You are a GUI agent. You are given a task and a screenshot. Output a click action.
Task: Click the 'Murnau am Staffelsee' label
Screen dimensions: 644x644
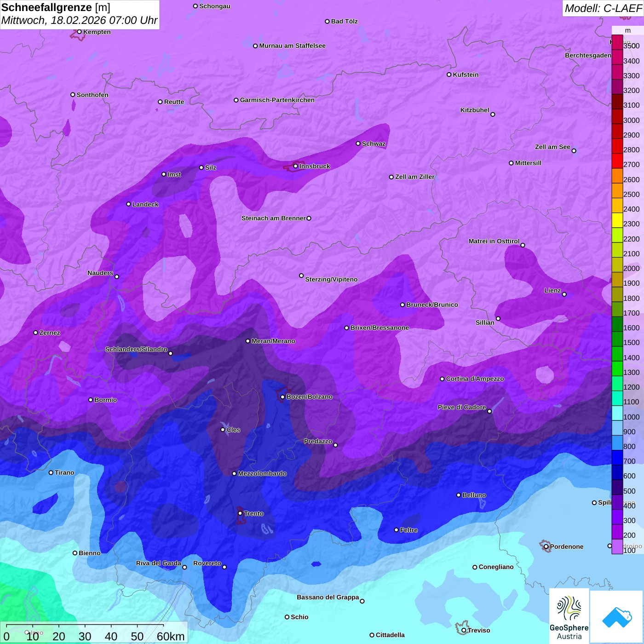pos(292,46)
